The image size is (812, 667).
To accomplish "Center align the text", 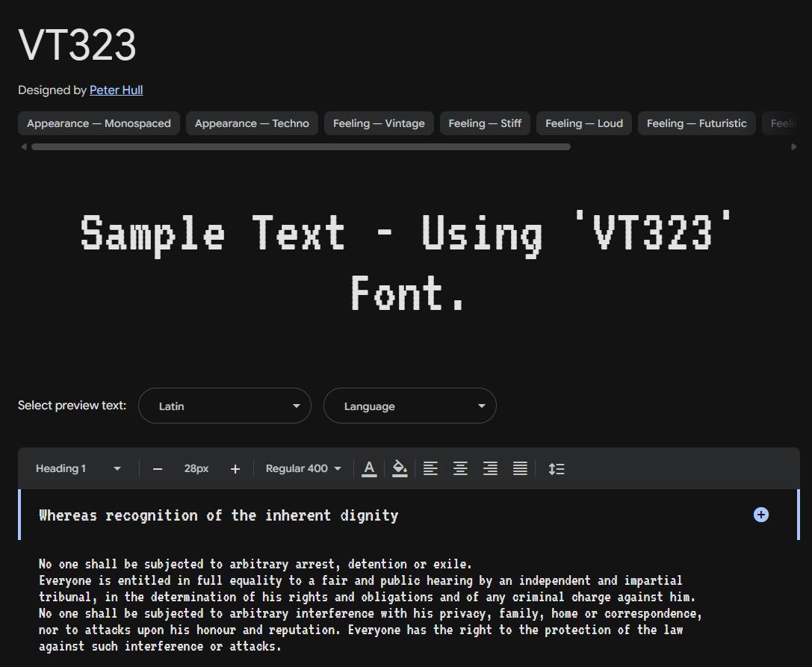I will [x=460, y=468].
